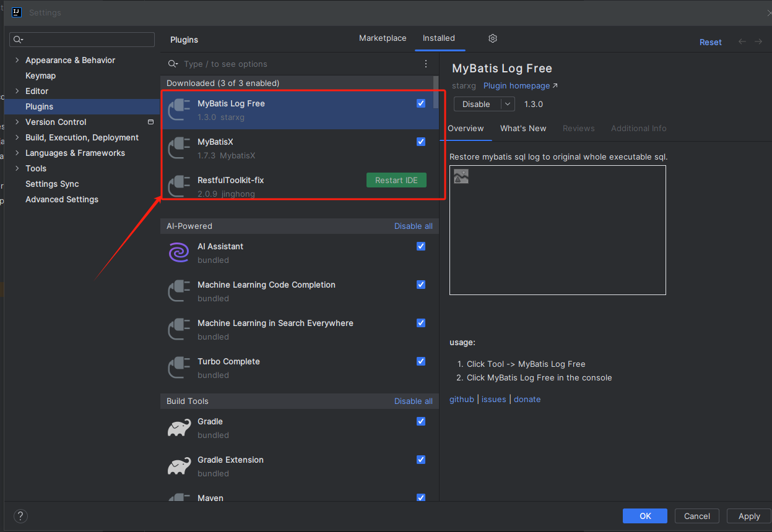
Task: Click Disable all for AI-Powered plugins
Action: 414,226
